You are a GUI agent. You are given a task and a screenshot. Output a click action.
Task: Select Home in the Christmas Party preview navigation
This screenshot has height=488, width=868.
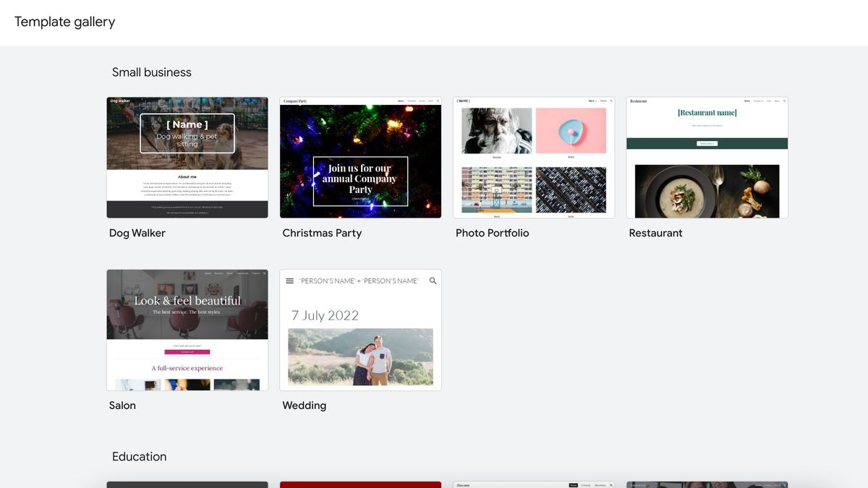pos(401,100)
